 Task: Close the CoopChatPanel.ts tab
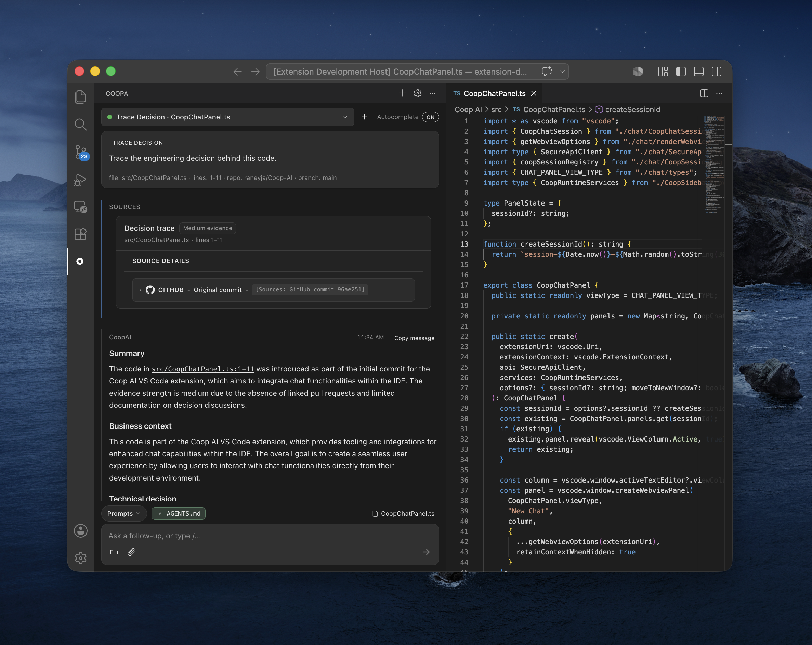(x=533, y=93)
